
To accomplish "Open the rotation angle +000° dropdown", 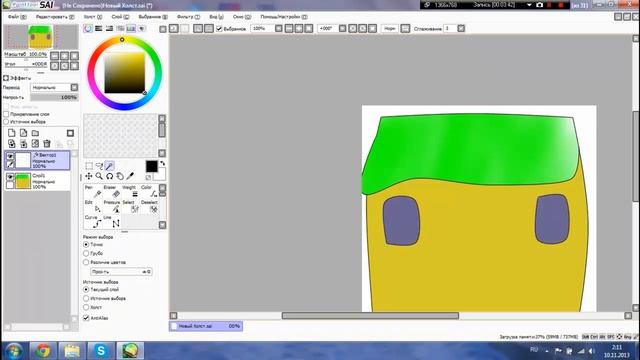I will (x=342, y=29).
